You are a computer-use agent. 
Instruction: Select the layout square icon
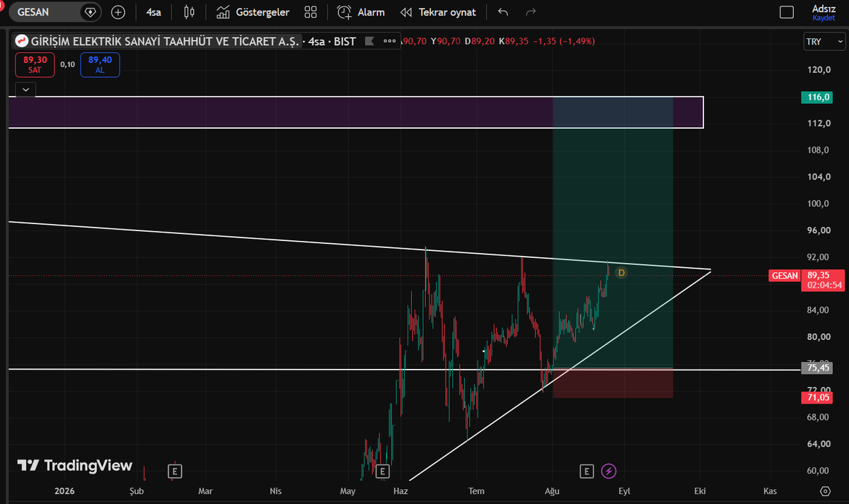787,12
